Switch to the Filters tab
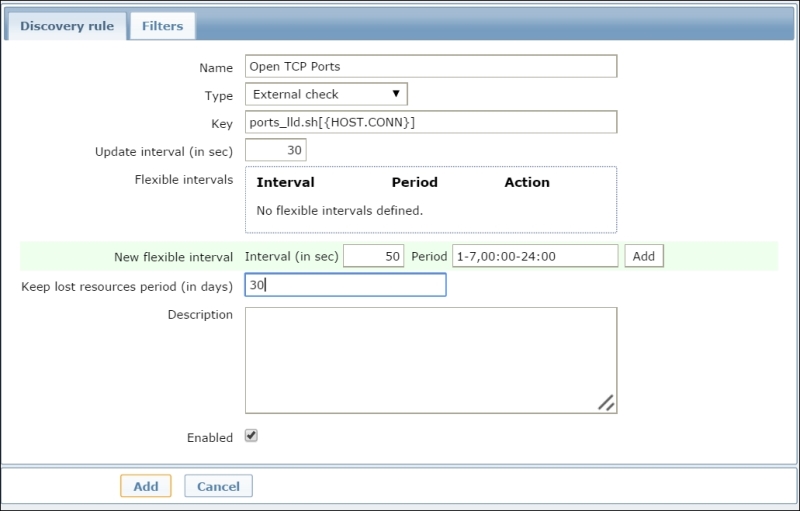 pyautogui.click(x=162, y=26)
